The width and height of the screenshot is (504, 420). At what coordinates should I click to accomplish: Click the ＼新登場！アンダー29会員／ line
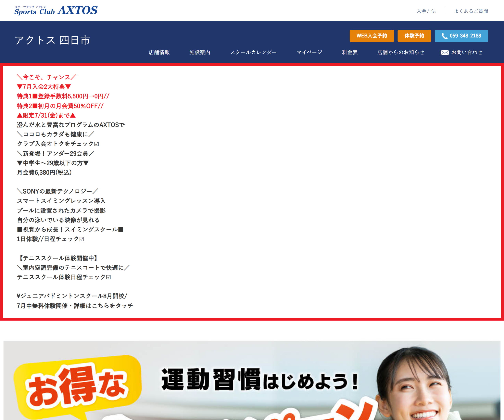(x=56, y=153)
